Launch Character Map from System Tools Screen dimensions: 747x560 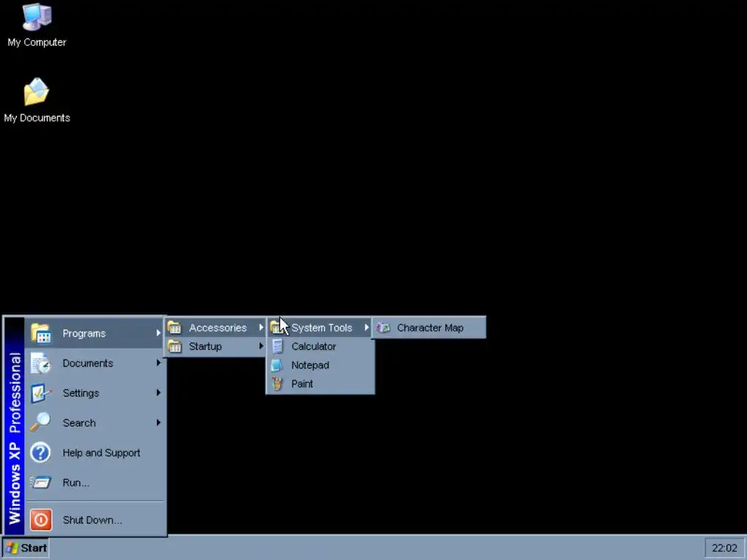[429, 327]
